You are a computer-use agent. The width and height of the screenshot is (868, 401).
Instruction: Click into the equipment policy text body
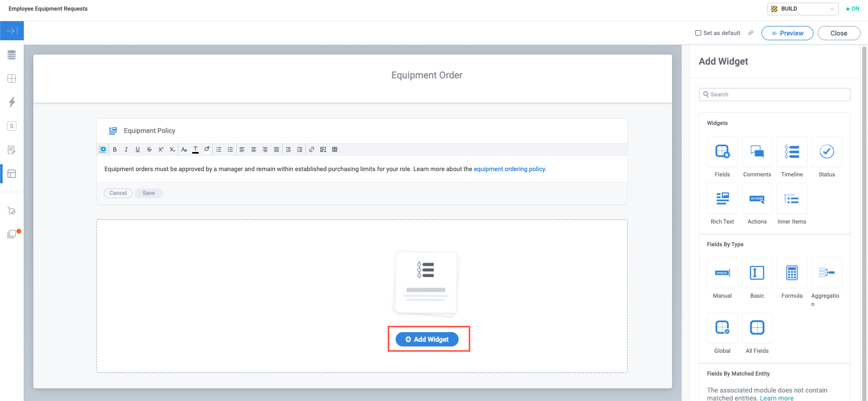(x=362, y=169)
